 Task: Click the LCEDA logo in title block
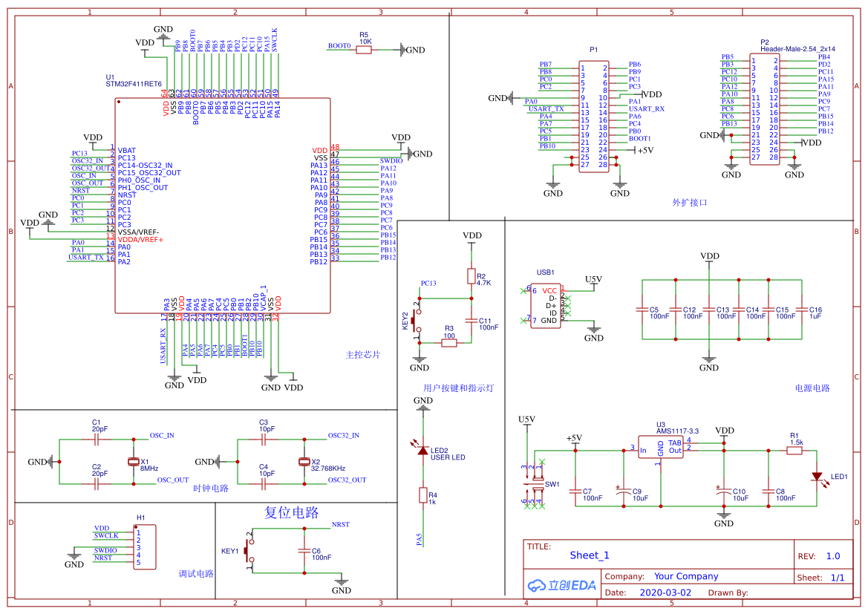[561, 585]
